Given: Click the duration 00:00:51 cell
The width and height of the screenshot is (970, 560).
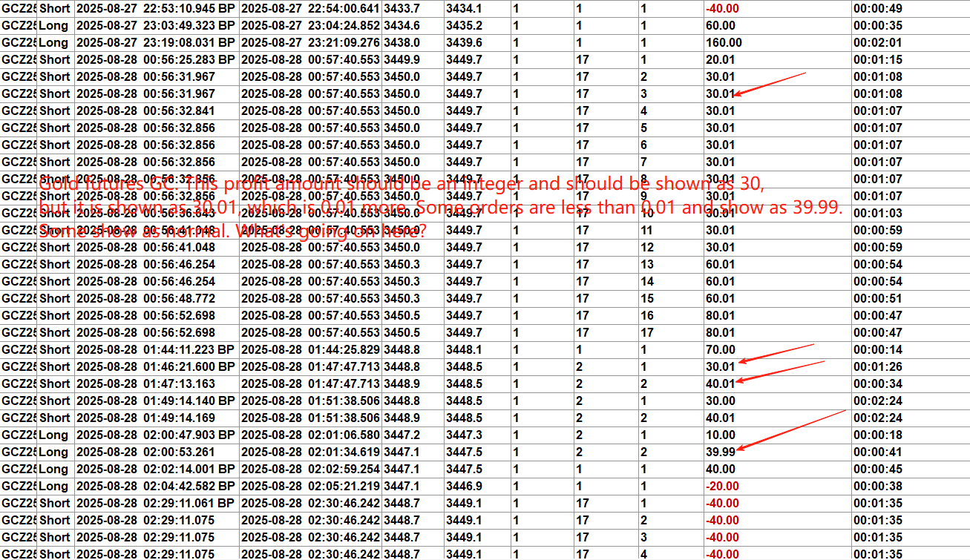Looking at the screenshot, I should [x=910, y=298].
